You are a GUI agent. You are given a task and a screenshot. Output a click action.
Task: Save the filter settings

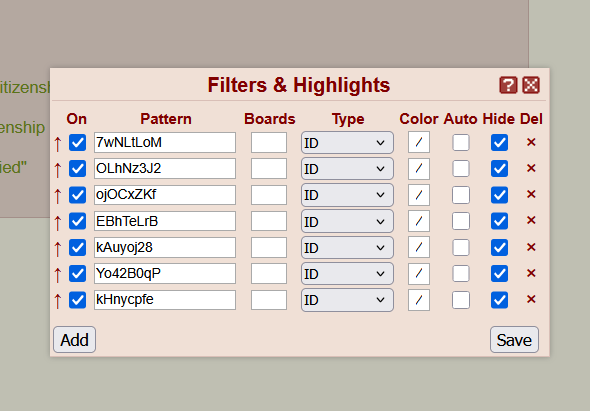[x=514, y=340]
